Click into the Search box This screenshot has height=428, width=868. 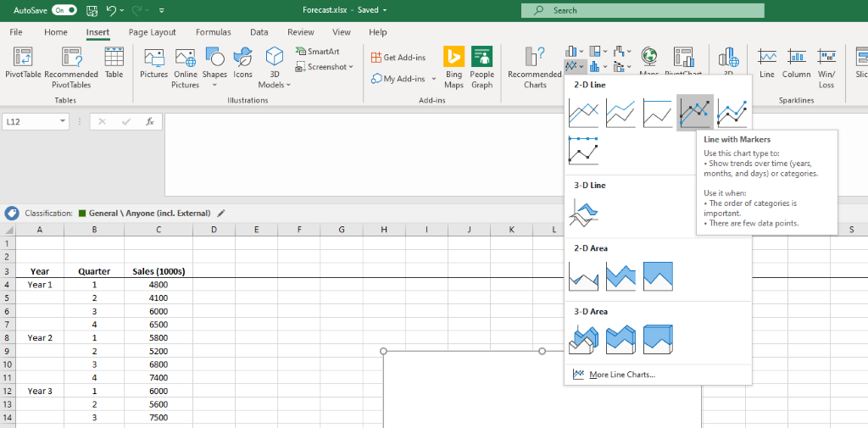pyautogui.click(x=642, y=10)
